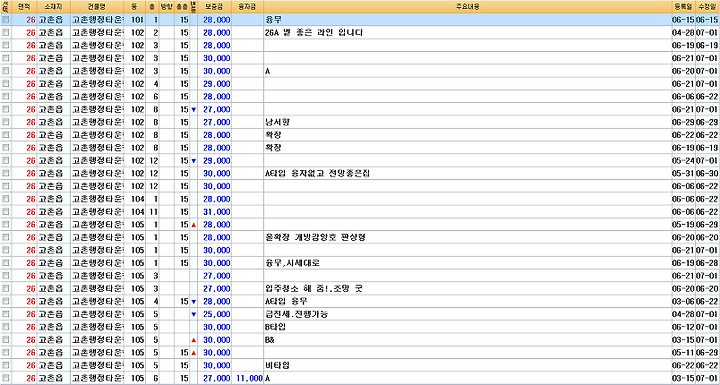
Task: Click the 주요내용 column header
Action: pyautogui.click(x=467, y=7)
